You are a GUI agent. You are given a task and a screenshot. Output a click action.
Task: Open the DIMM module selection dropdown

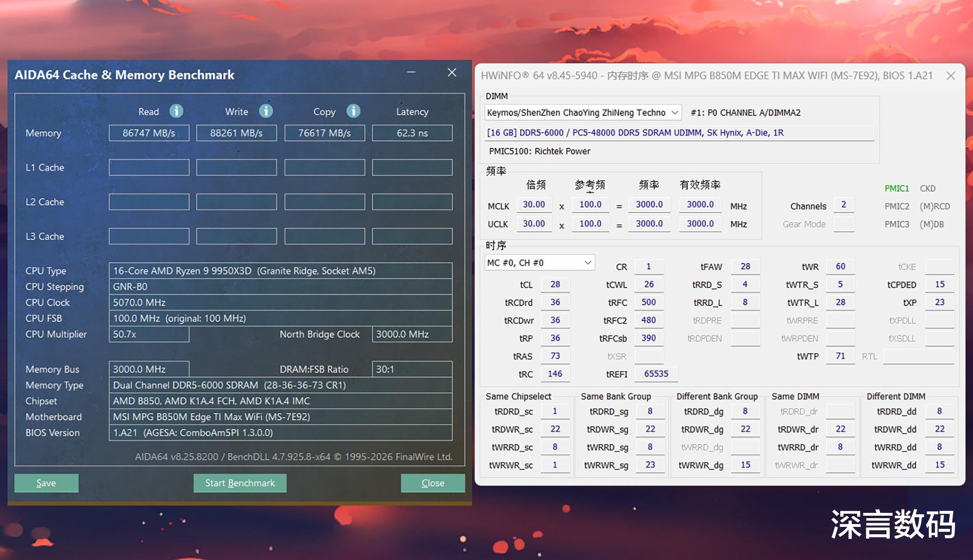click(675, 113)
